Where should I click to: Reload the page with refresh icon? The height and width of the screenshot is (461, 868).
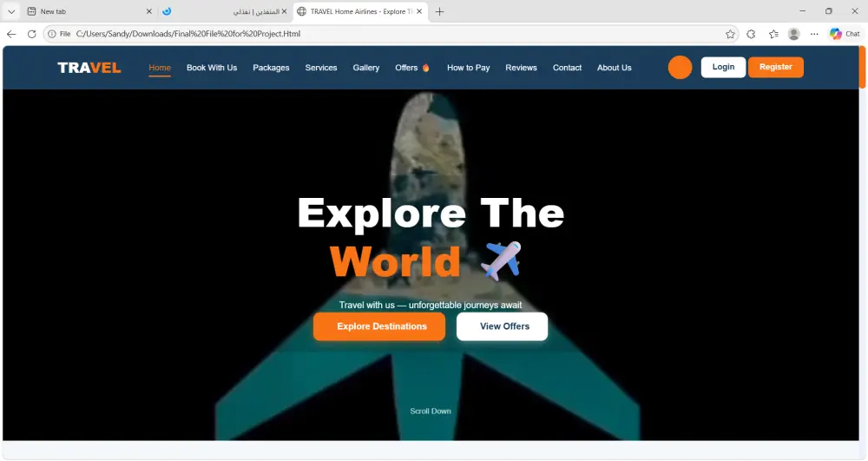click(x=31, y=34)
